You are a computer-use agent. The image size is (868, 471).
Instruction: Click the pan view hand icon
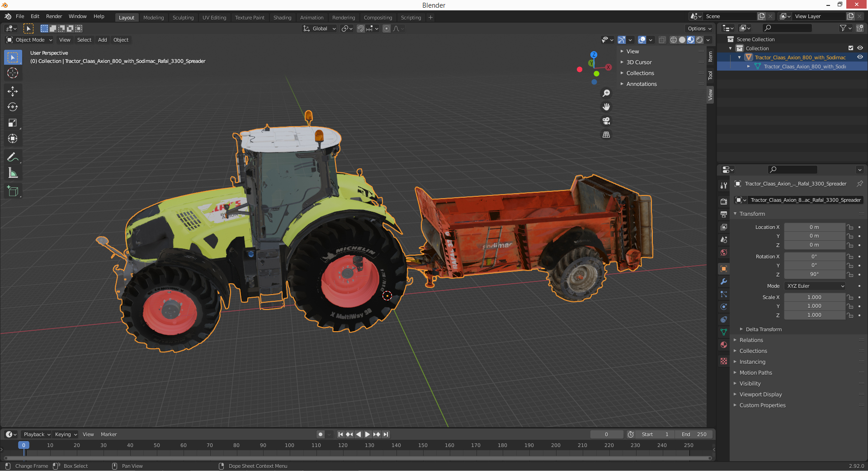click(606, 107)
